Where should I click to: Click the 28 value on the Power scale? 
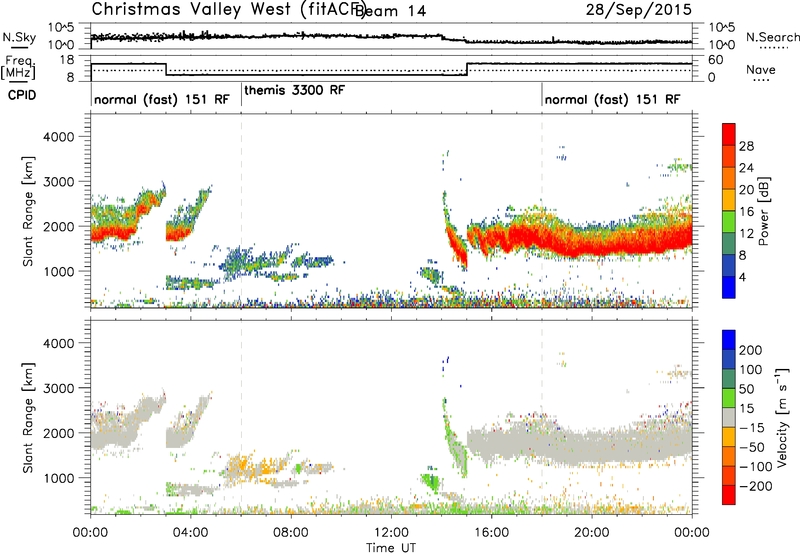[746, 146]
